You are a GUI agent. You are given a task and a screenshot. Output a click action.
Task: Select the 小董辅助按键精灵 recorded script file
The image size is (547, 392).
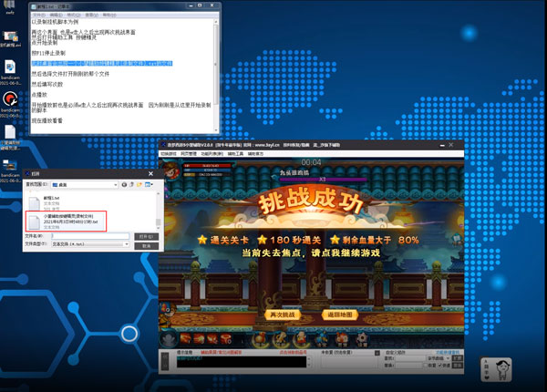click(x=67, y=222)
